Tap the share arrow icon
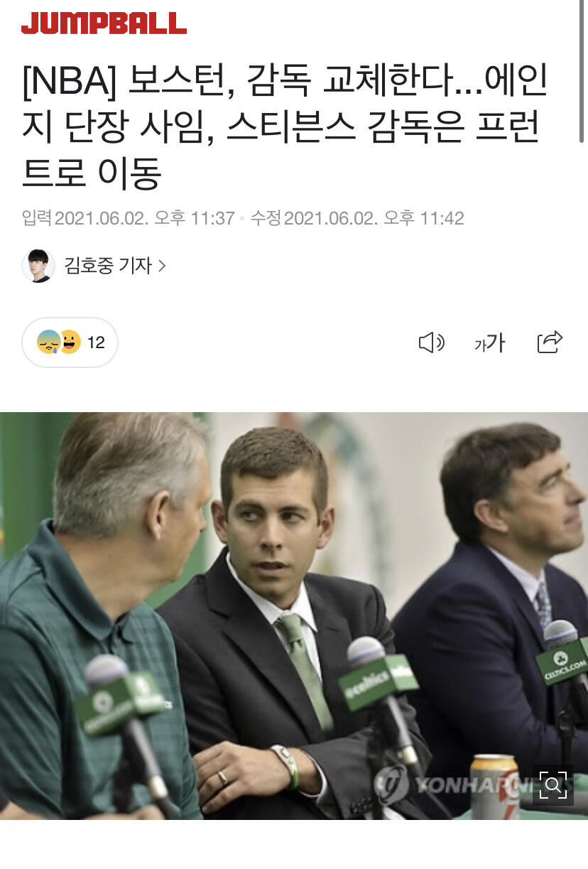This screenshot has width=588, height=869. [550, 342]
